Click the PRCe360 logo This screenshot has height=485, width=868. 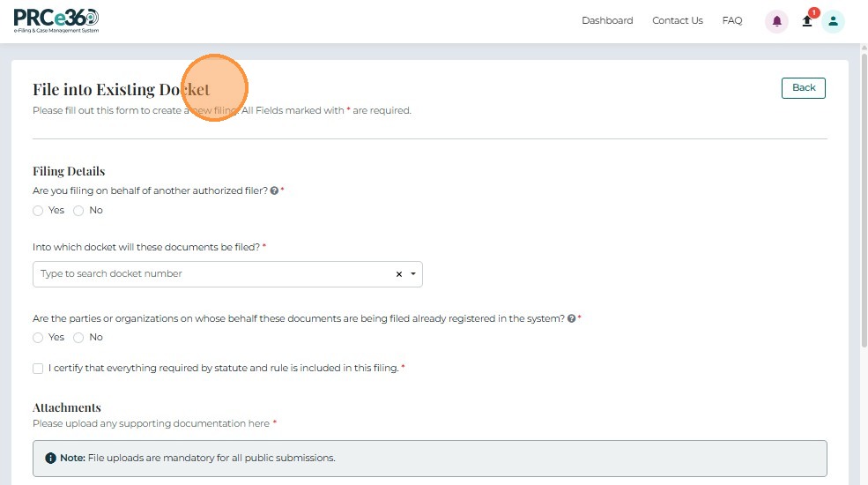56,21
